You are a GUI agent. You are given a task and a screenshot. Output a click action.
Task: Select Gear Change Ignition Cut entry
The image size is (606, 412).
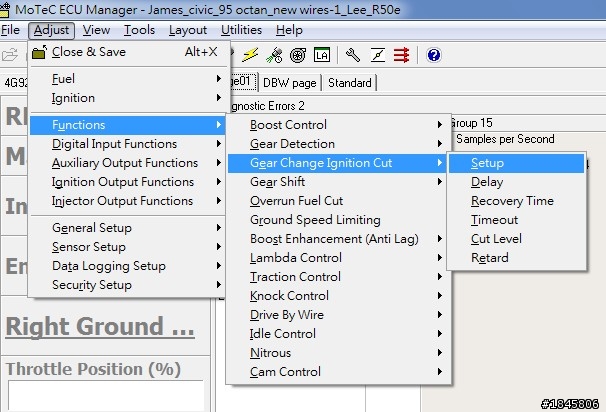(x=338, y=163)
